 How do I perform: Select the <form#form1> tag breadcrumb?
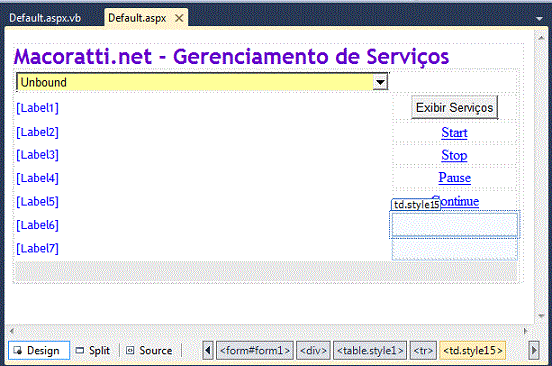tap(255, 350)
